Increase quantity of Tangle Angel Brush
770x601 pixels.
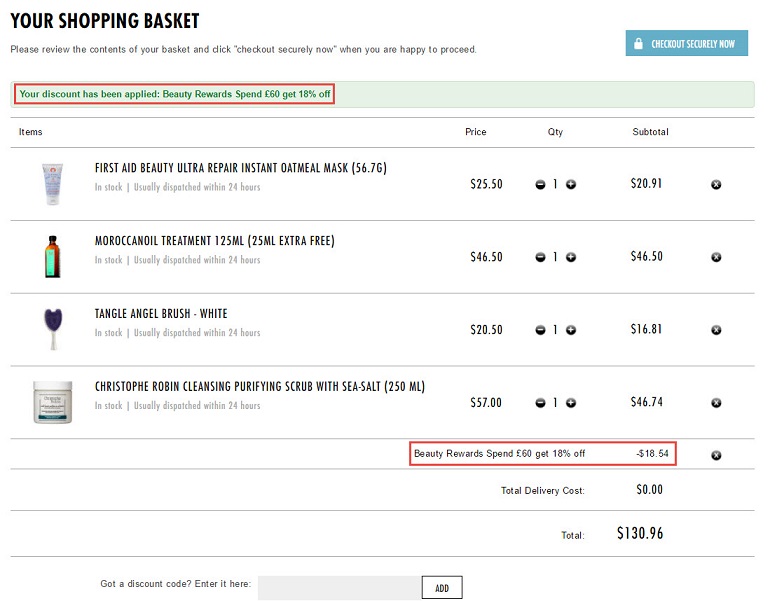click(571, 330)
